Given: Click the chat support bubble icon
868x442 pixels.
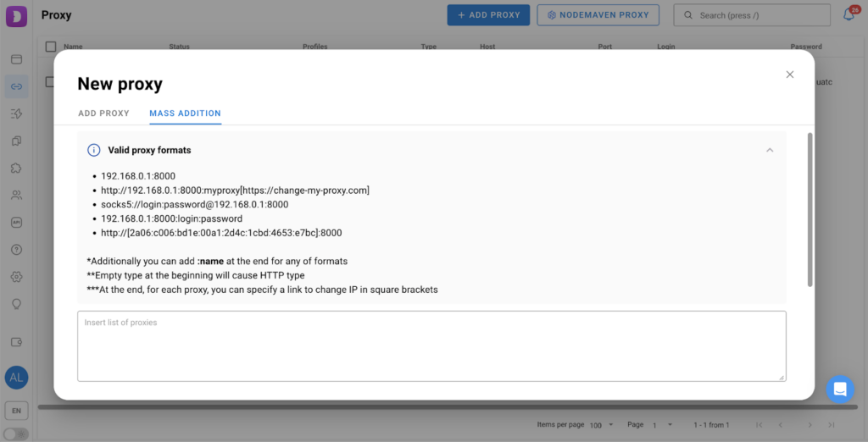Looking at the screenshot, I should tap(840, 390).
